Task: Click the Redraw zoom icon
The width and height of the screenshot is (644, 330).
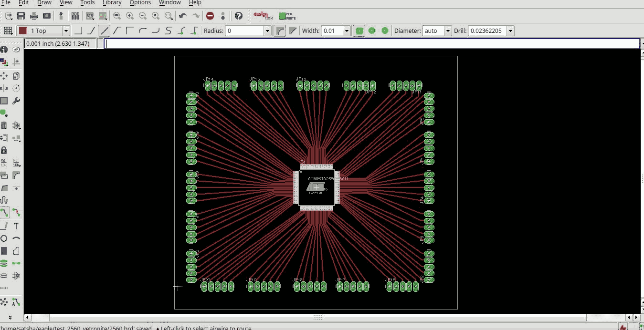Action: click(156, 16)
